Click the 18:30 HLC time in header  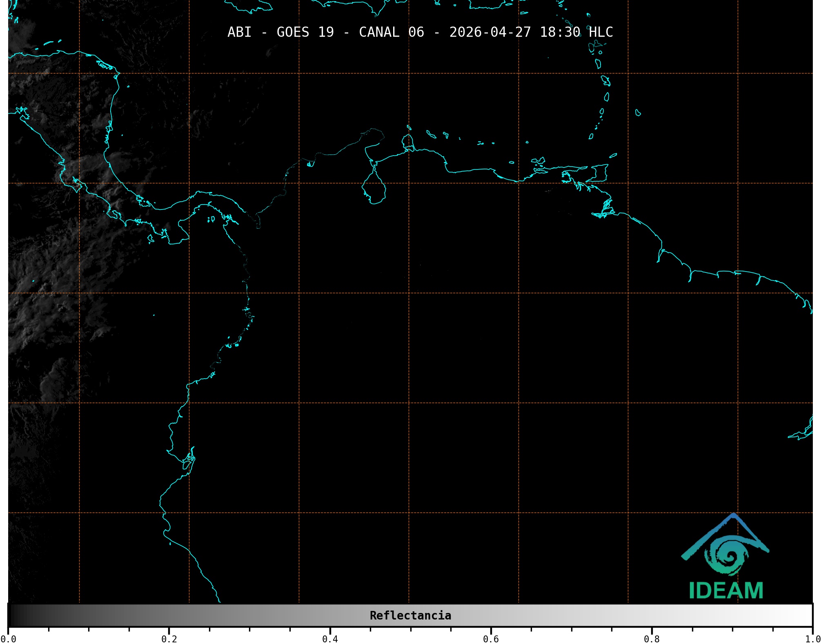[576, 32]
